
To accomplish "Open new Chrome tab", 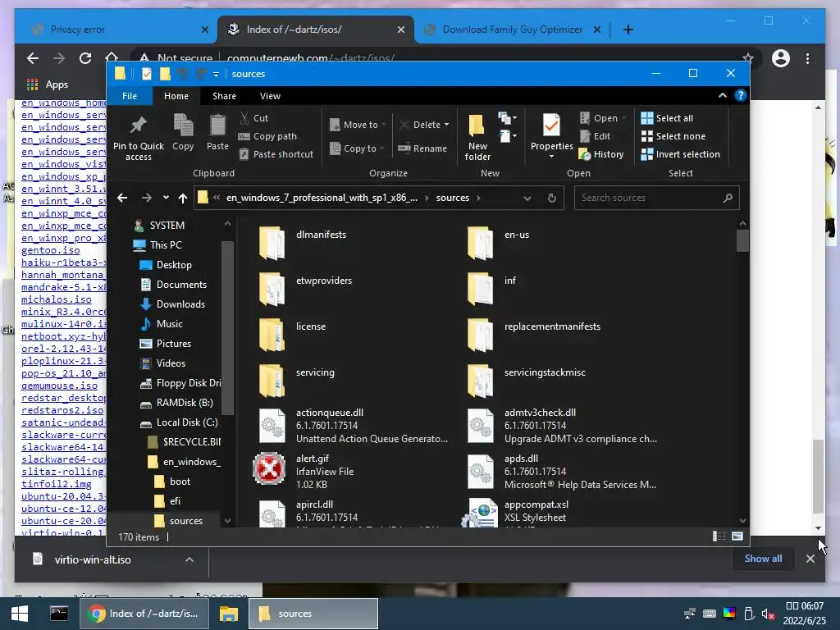I will tap(628, 30).
